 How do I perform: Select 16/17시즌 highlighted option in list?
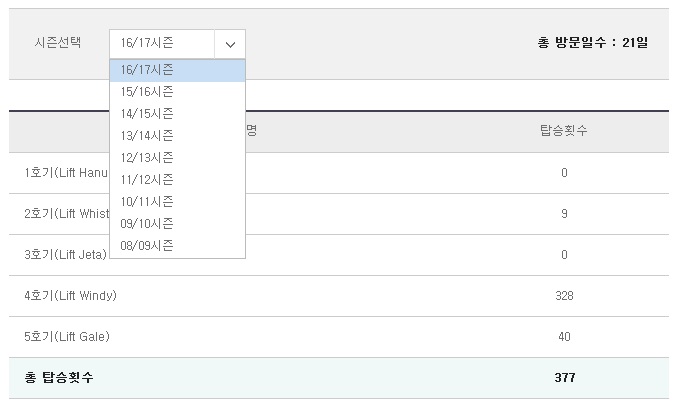pyautogui.click(x=178, y=70)
